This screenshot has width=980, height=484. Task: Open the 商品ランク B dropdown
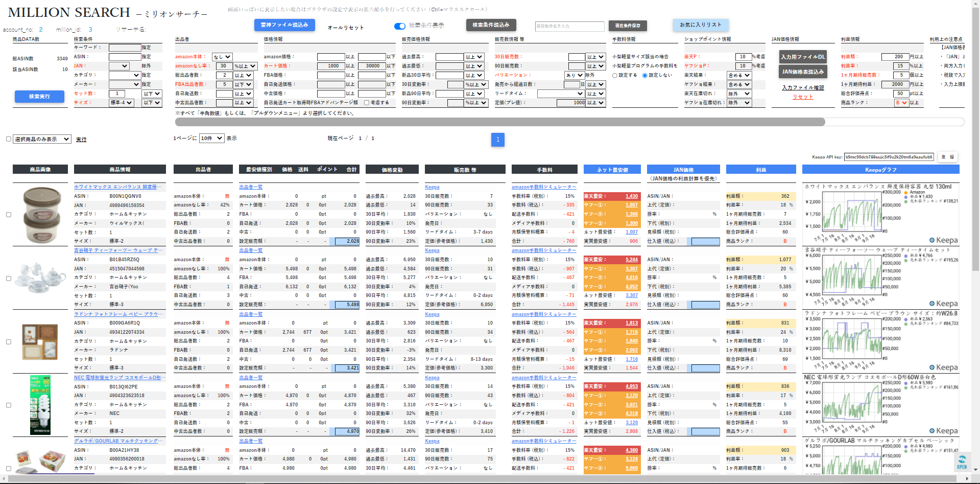pyautogui.click(x=901, y=103)
